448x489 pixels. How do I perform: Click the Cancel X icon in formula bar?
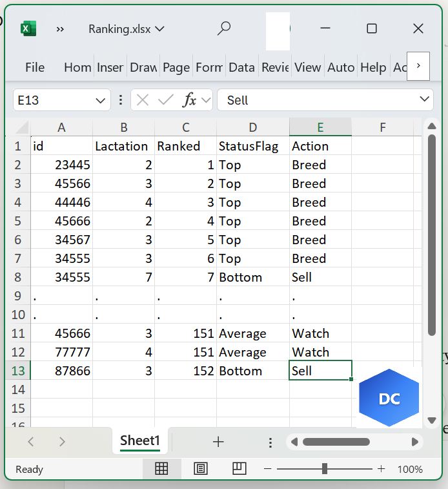coord(143,100)
